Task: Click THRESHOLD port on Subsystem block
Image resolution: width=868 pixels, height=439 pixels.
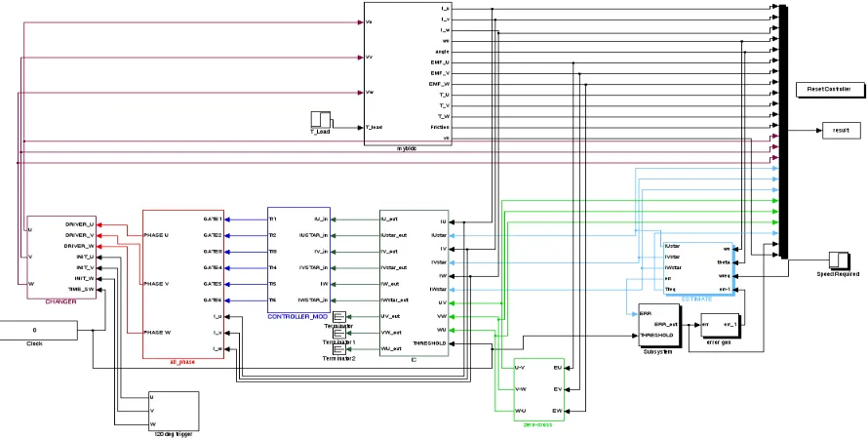Action: click(656, 336)
